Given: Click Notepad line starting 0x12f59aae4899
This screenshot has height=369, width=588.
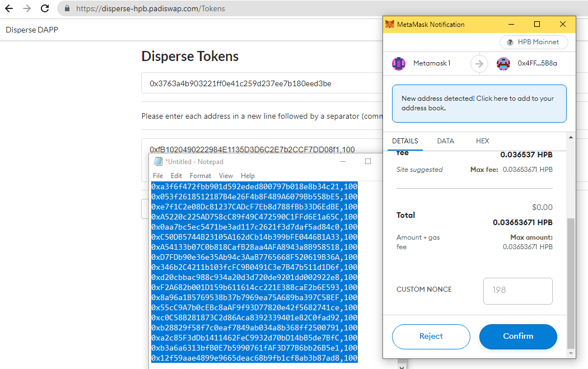Looking at the screenshot, I should coord(255,358).
